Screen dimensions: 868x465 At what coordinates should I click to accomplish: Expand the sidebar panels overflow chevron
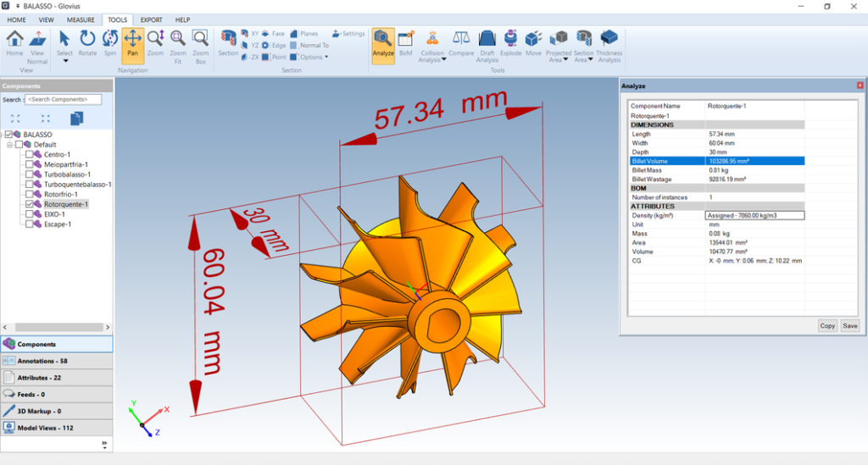[104, 444]
